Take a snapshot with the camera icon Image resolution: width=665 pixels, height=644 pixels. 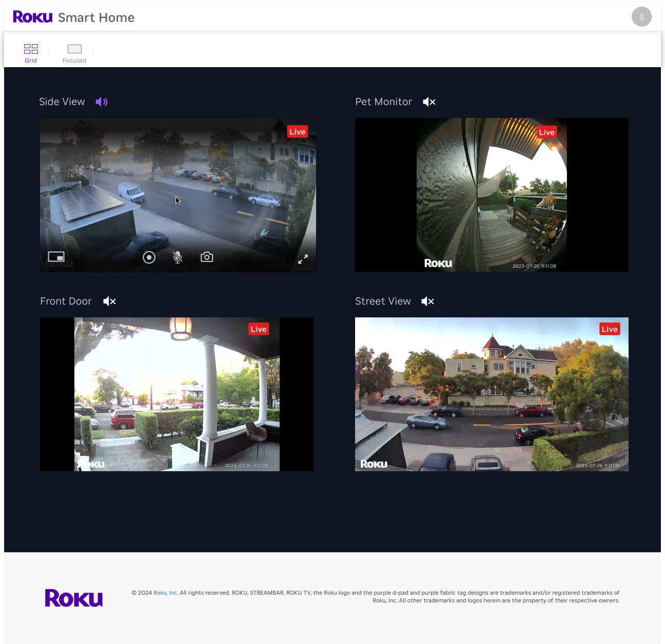click(207, 257)
